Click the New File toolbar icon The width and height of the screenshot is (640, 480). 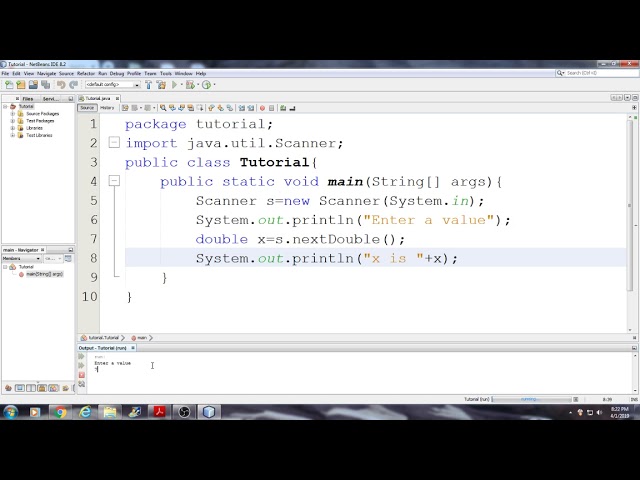9,84
